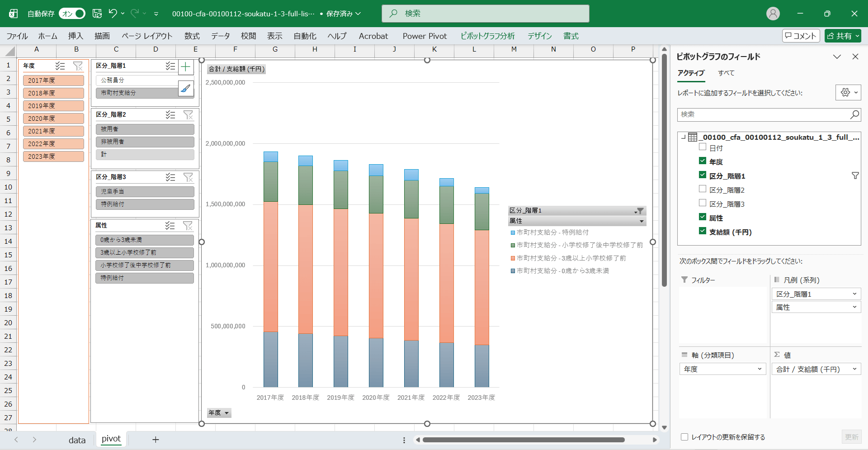868x450 pixels.
Task: Clear filter on the 区分_階層2 slicer
Action: point(188,115)
